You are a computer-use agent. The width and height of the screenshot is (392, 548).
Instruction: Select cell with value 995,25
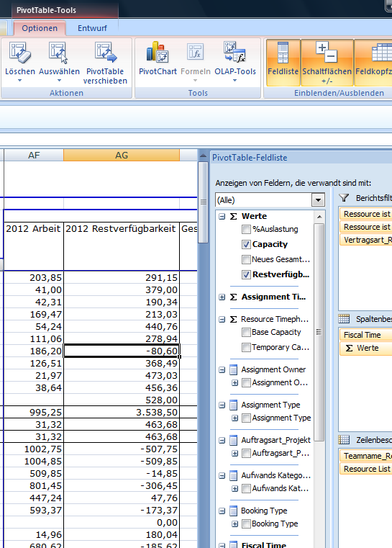(34, 413)
